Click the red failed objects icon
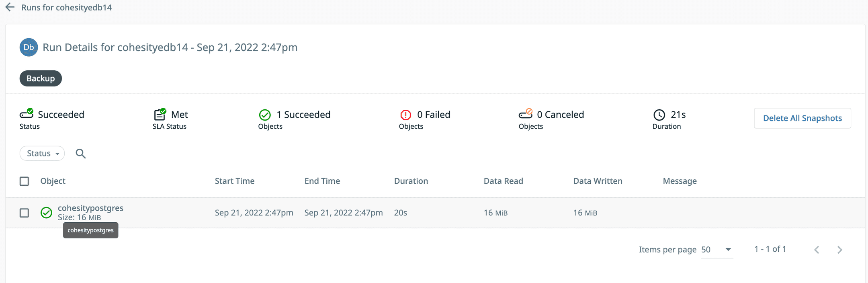The image size is (868, 283). click(x=405, y=115)
